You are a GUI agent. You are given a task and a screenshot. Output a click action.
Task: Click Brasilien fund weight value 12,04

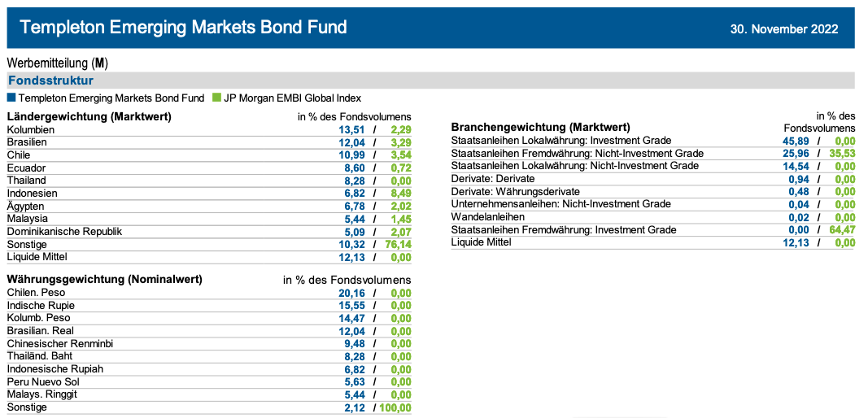click(352, 142)
